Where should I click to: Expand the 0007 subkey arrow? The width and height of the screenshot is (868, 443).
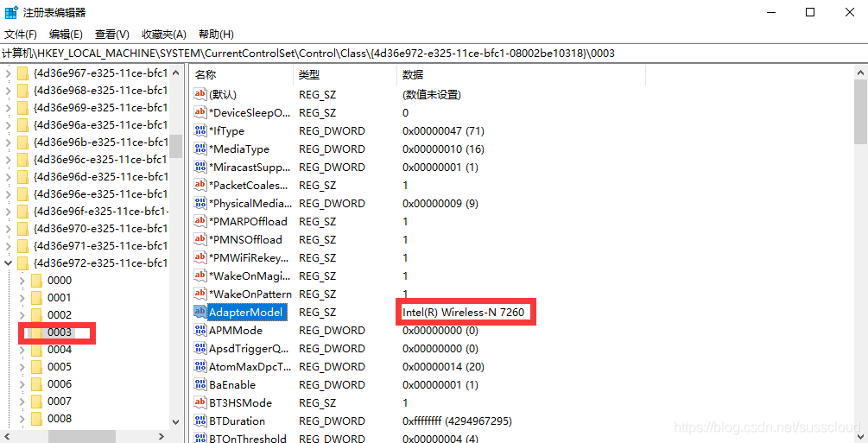[22, 402]
